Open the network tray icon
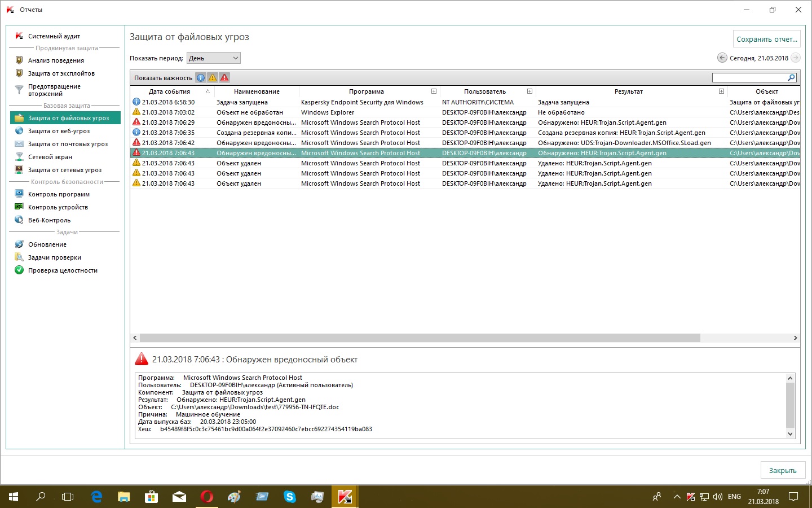 (x=704, y=497)
